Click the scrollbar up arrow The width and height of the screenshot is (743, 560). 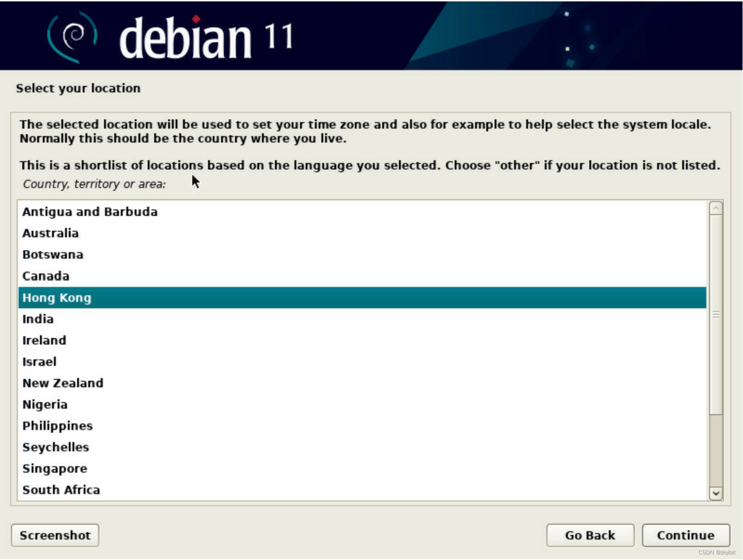pyautogui.click(x=716, y=208)
